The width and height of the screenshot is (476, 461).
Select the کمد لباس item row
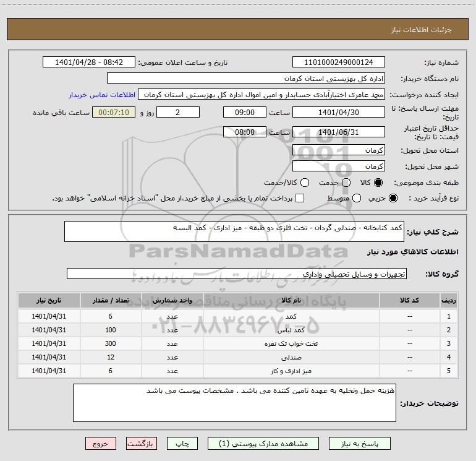[238, 330]
